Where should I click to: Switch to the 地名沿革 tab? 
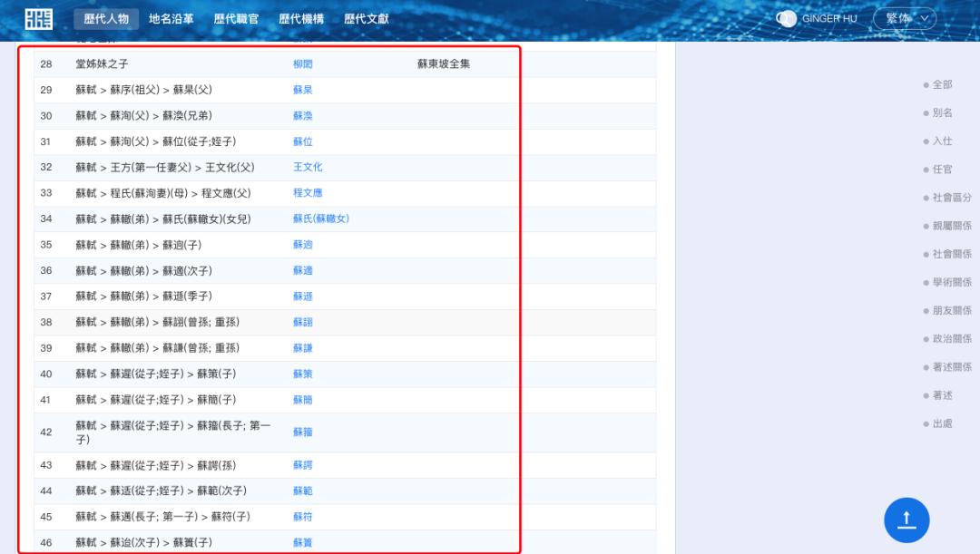click(x=171, y=19)
